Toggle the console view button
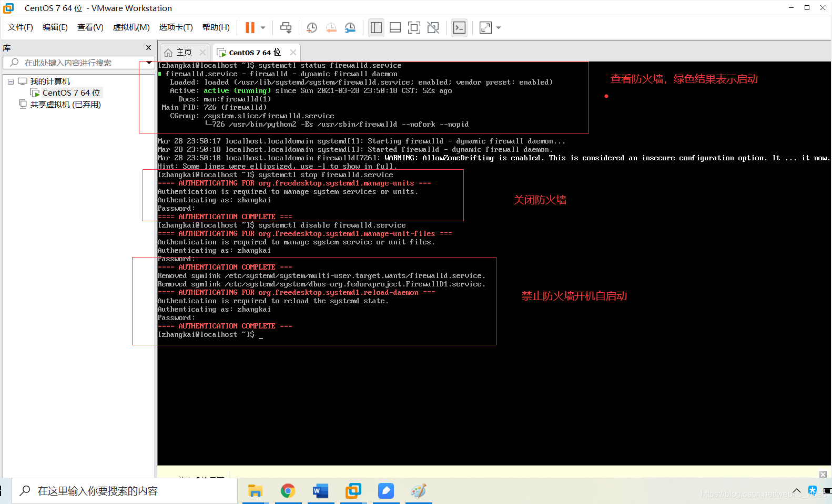832x504 pixels. tap(459, 27)
